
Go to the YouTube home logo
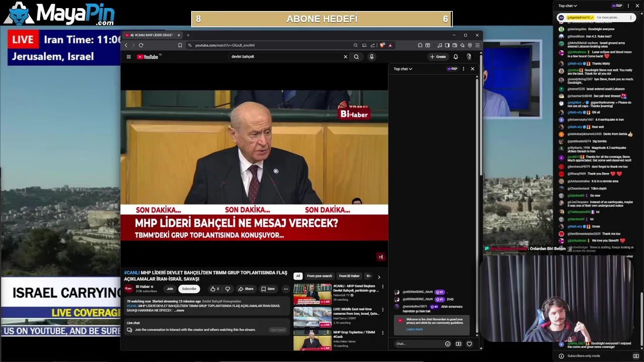[148, 57]
